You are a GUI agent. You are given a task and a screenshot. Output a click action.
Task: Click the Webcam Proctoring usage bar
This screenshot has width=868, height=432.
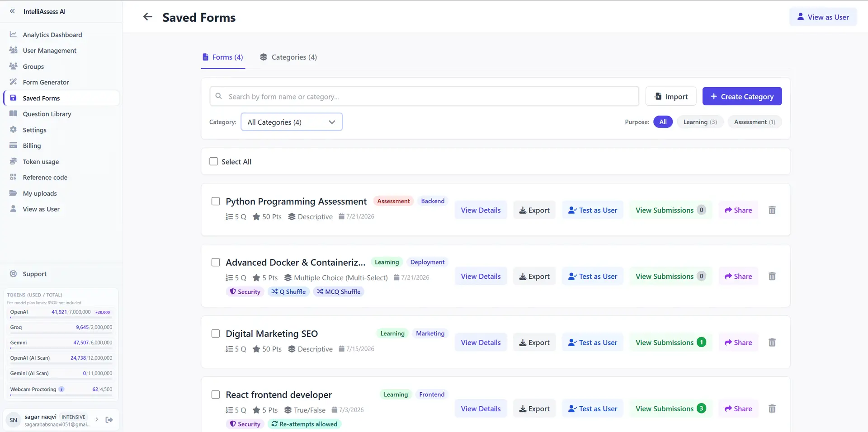coord(61,395)
